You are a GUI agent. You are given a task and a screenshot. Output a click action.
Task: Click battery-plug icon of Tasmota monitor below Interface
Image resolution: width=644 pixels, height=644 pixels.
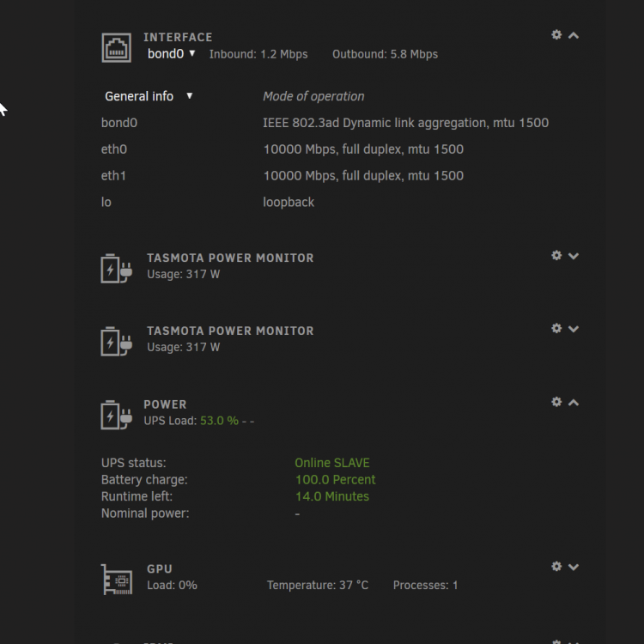point(116,269)
